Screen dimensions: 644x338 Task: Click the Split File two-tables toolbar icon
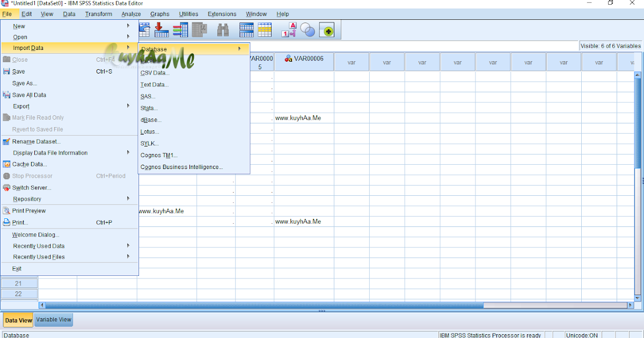pos(246,30)
